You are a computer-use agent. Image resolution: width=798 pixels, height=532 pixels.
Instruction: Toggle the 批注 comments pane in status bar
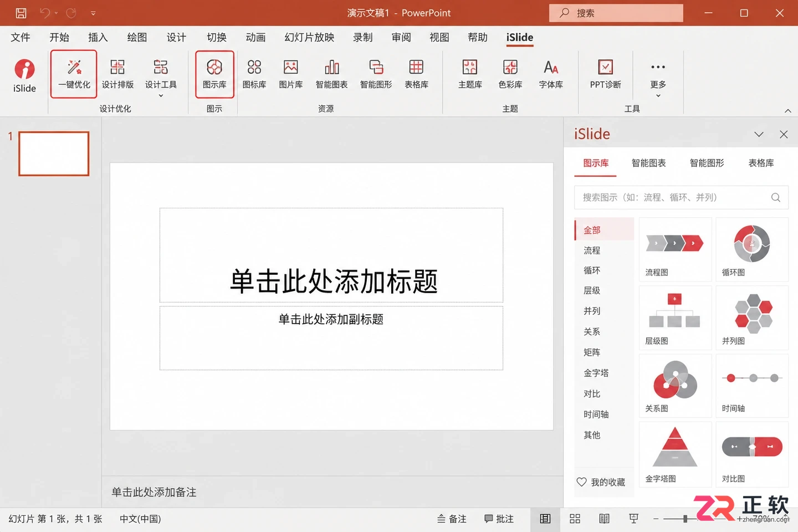point(499,519)
